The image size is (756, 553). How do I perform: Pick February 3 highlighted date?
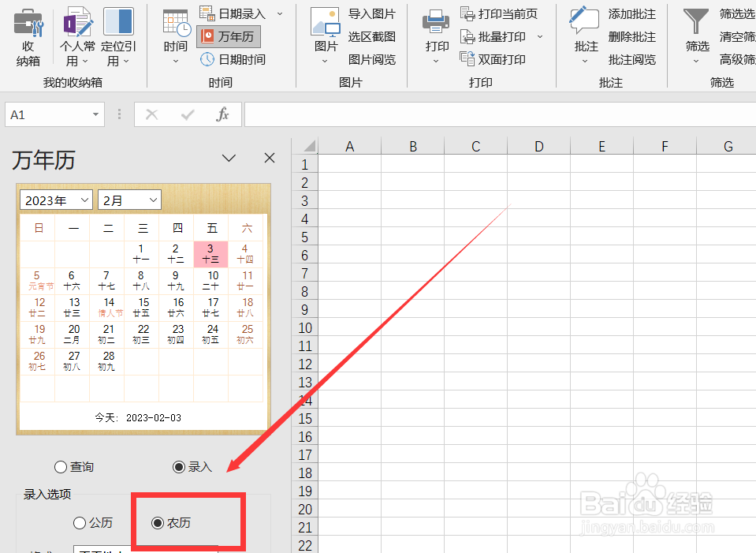coord(210,254)
